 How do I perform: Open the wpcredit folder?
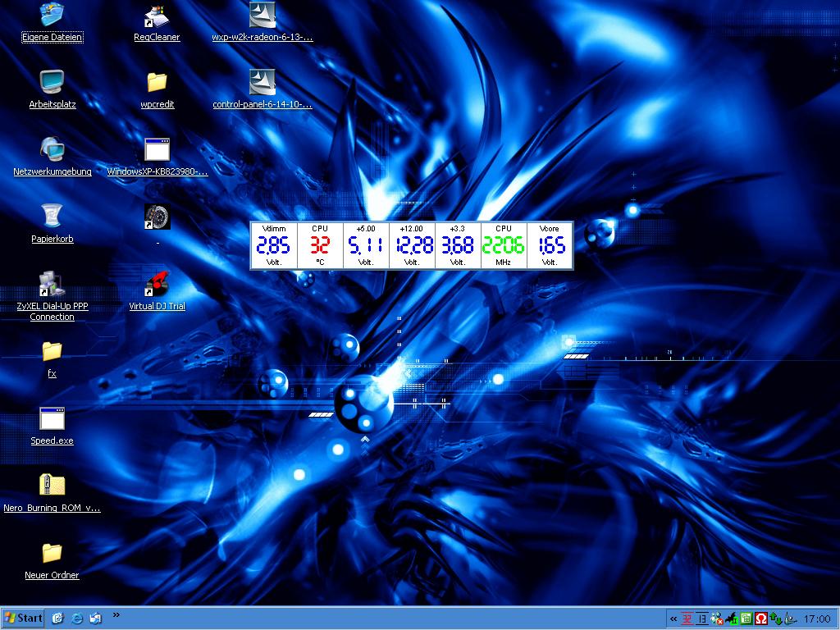[157, 82]
